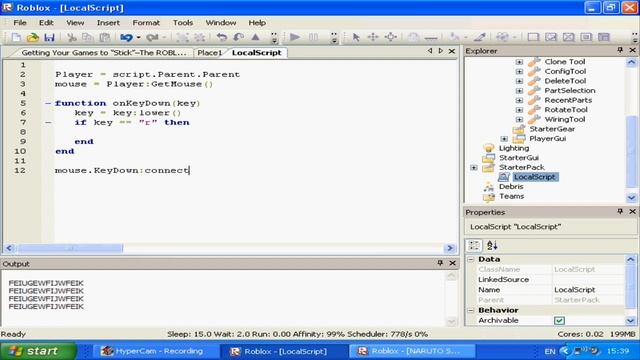Show previous tabs with left arrow
The image size is (640, 360).
[x=430, y=51]
